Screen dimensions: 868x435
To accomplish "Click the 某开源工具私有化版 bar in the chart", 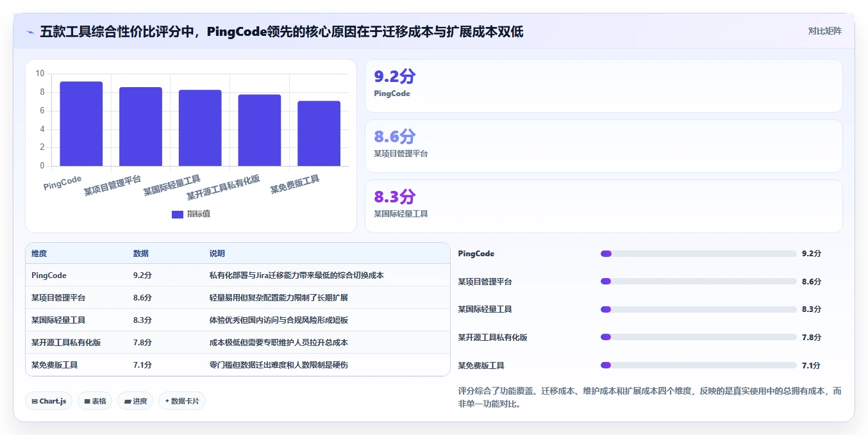I will click(260, 130).
